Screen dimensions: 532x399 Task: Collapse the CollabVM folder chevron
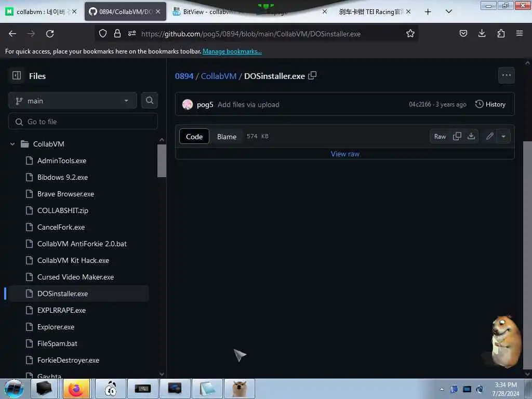(x=12, y=144)
